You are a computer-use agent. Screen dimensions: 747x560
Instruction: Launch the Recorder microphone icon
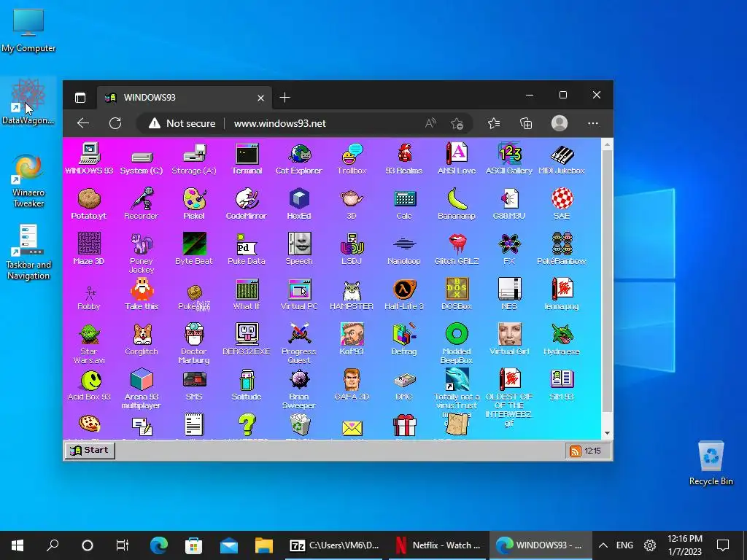tap(142, 204)
